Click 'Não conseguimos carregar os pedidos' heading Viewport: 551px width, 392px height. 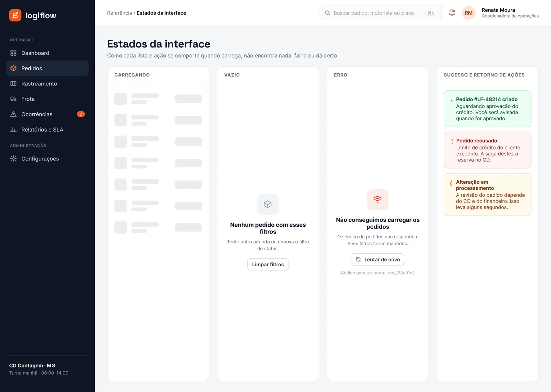click(378, 223)
